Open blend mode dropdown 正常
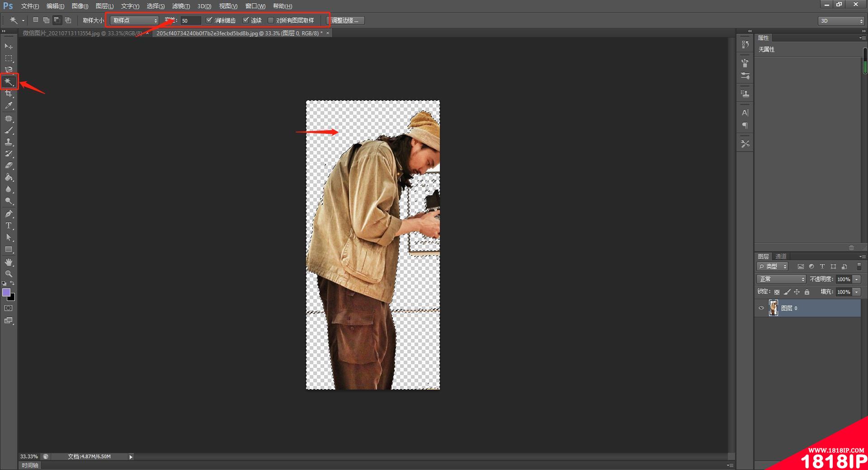This screenshot has height=470, width=868. coord(781,279)
